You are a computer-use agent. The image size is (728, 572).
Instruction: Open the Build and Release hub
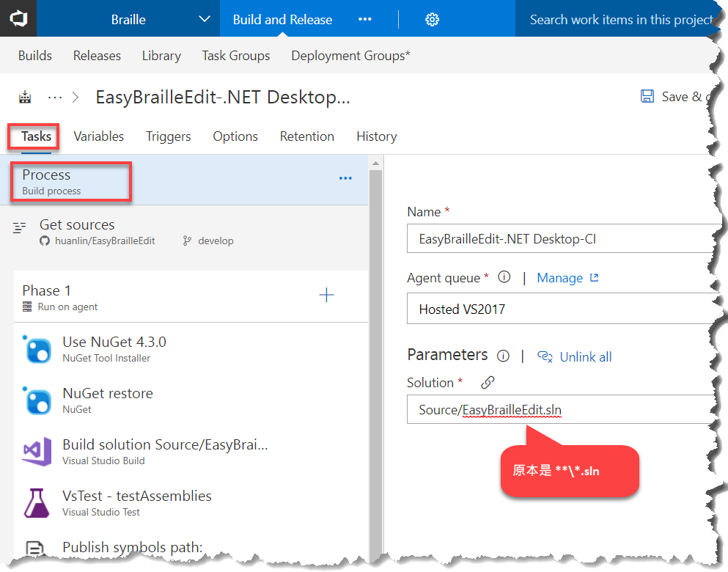[x=282, y=20]
